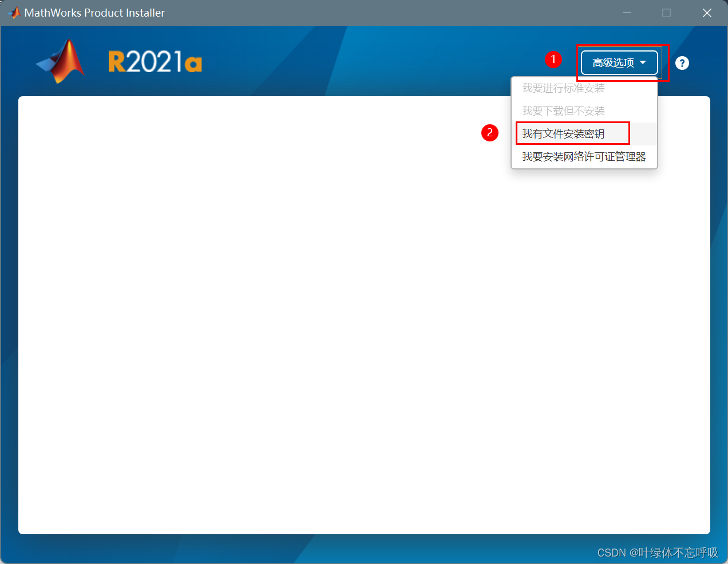Viewport: 728px width, 564px height.
Task: Click the red outline around 高级选项
Action: click(667, 63)
